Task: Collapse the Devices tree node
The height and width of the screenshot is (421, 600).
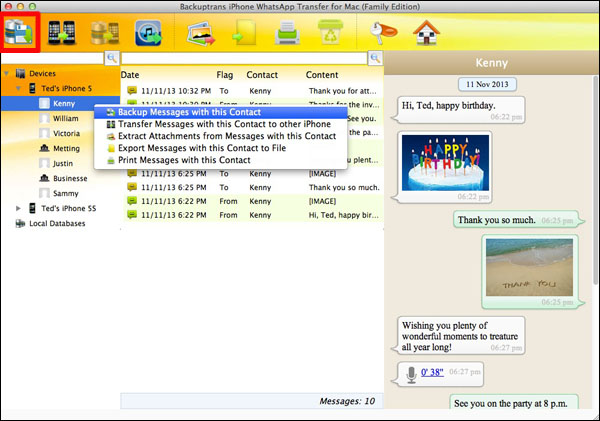Action: pos(7,73)
